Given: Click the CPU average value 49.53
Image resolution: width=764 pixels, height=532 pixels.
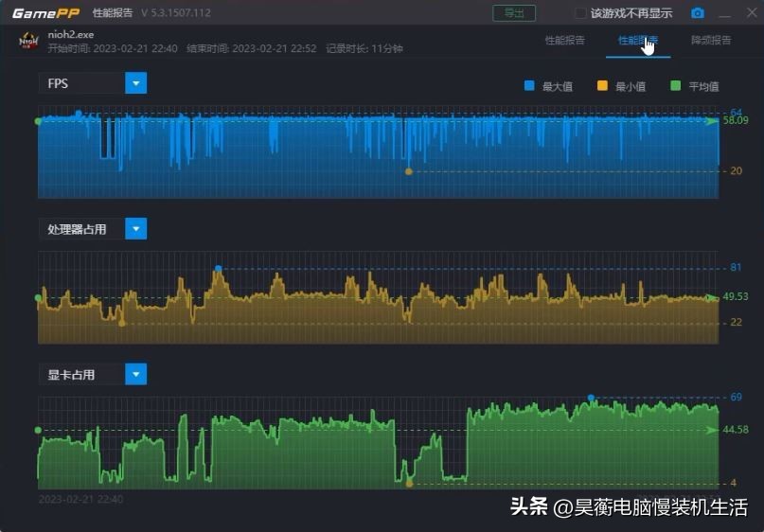Looking at the screenshot, I should (x=736, y=296).
